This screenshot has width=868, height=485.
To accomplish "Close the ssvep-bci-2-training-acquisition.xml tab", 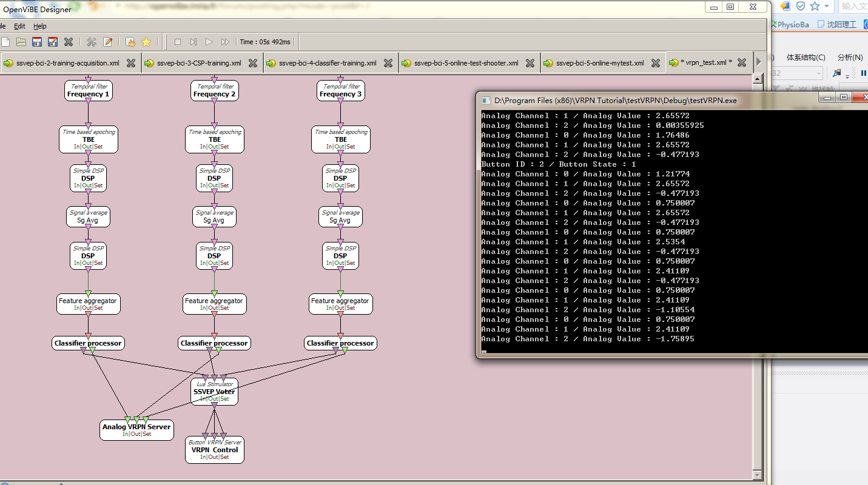I will [130, 63].
